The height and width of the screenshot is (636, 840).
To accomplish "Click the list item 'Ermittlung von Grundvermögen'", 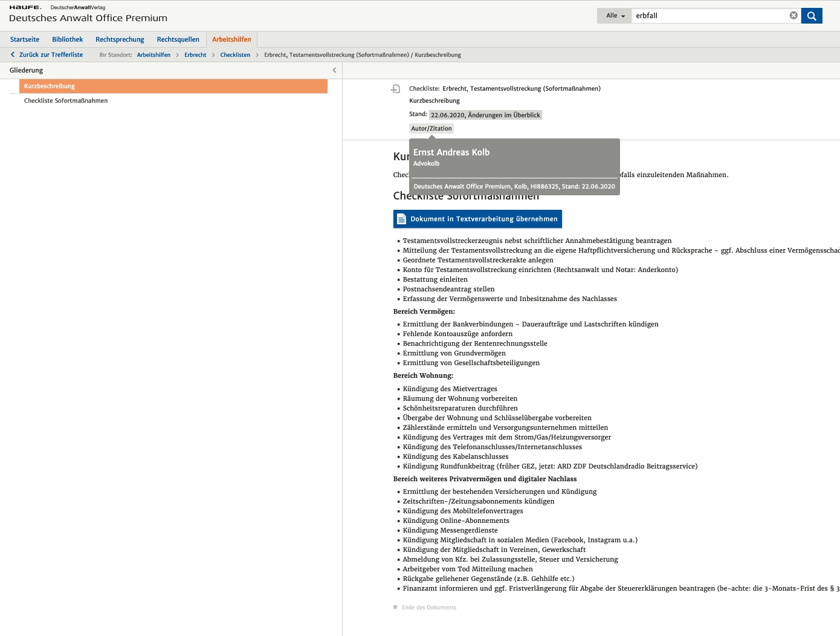I will (454, 353).
